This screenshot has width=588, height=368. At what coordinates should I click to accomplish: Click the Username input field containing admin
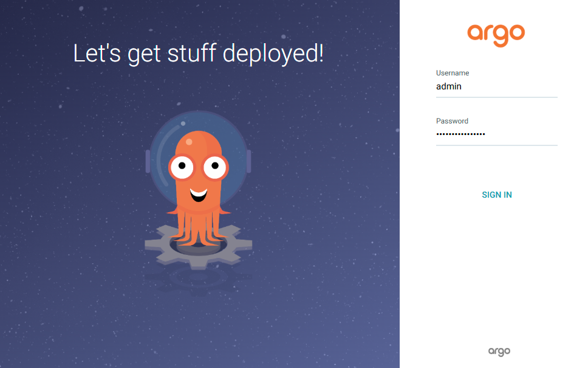click(496, 87)
